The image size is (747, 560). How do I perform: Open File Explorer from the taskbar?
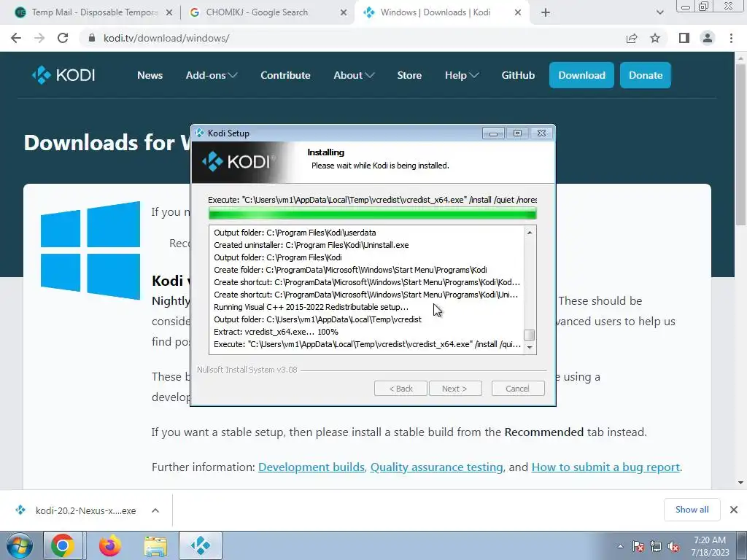click(156, 546)
